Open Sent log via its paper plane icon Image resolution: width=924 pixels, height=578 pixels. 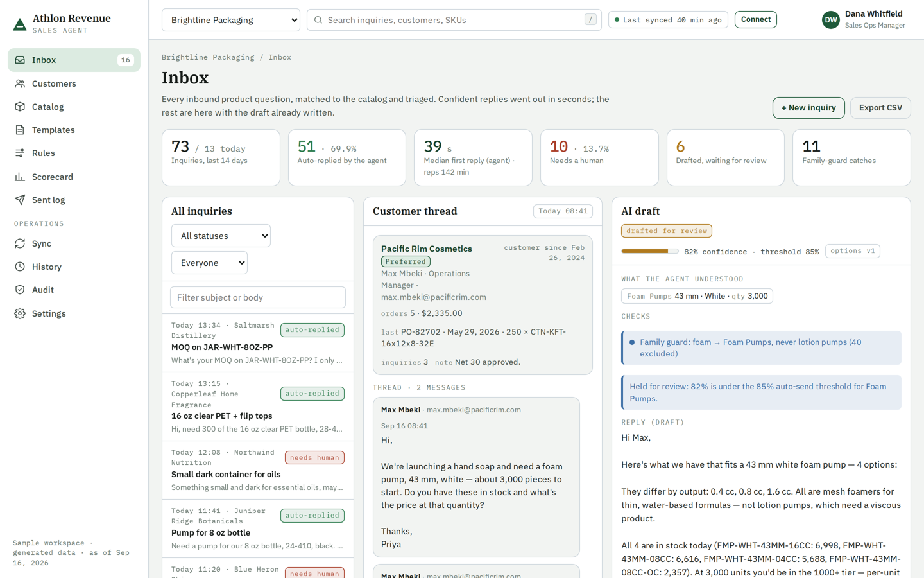[20, 200]
